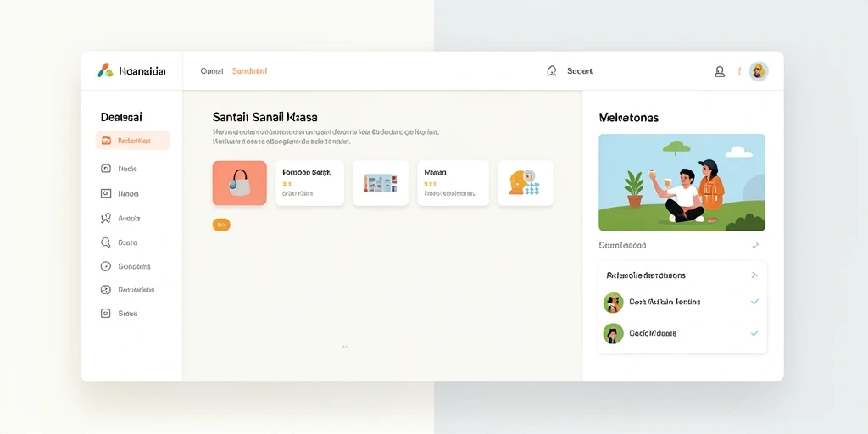Click the colorful Ndanaidai logo icon
The height and width of the screenshot is (434, 868).
[105, 70]
